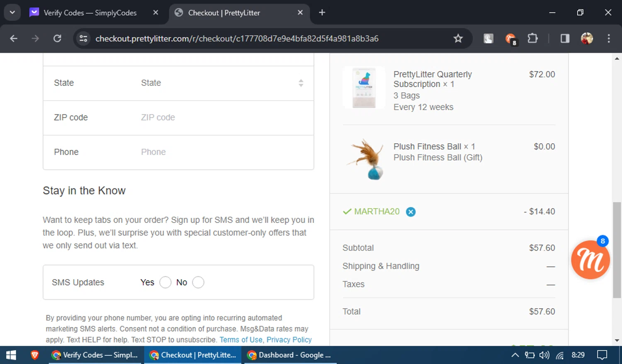The image size is (622, 364).
Task: Go forward to next page
Action: (x=35, y=39)
